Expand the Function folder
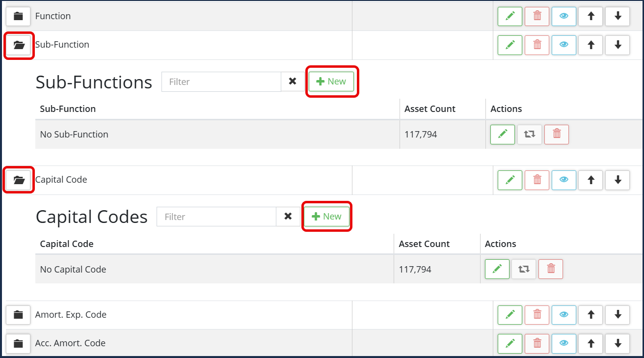 tap(18, 16)
